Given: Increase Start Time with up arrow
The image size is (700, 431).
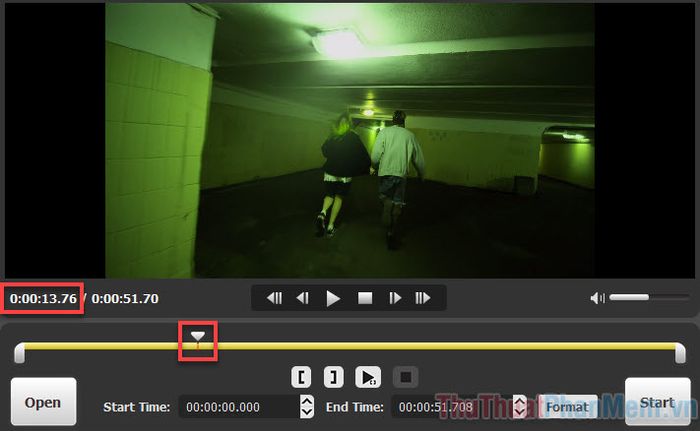Looking at the screenshot, I should pos(307,401).
